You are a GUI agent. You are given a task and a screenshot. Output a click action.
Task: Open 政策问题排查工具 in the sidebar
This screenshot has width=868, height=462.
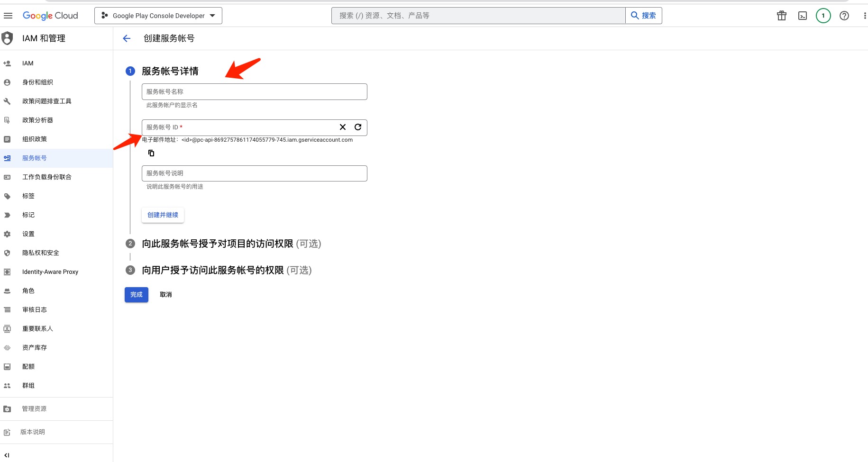click(x=56, y=101)
